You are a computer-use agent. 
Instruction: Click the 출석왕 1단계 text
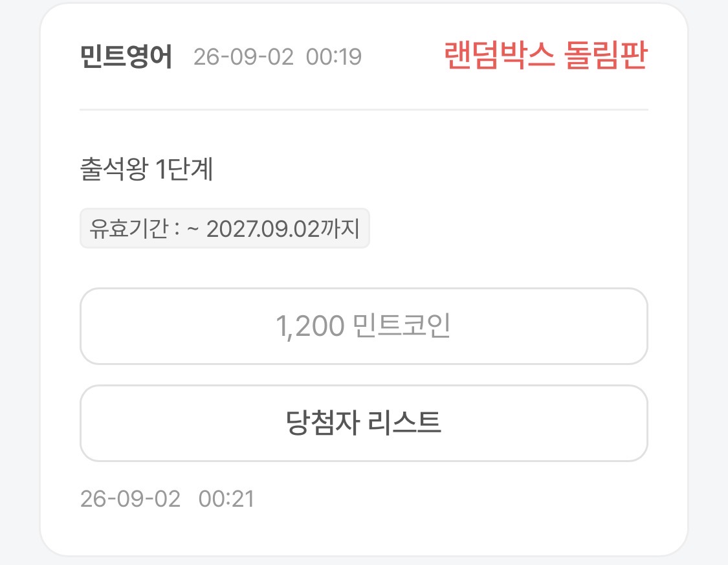[147, 168]
